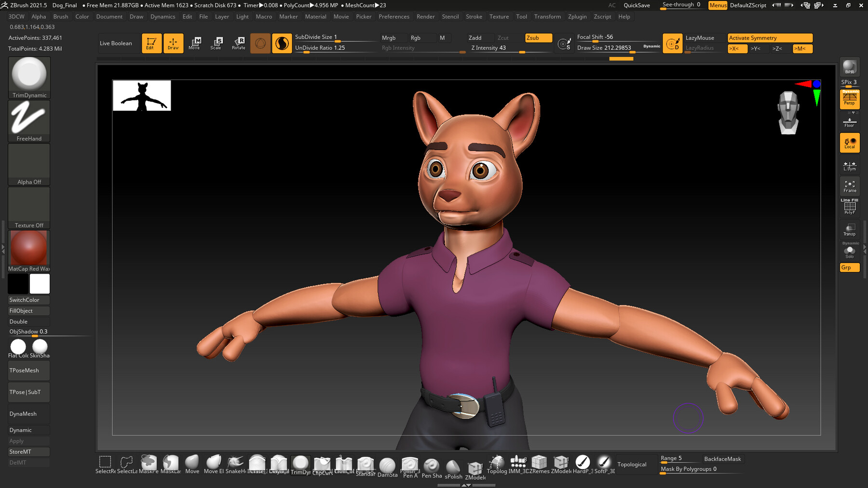Screen dimensions: 868x488
Task: Toggle Z axis symmetry
Action: (781, 49)
